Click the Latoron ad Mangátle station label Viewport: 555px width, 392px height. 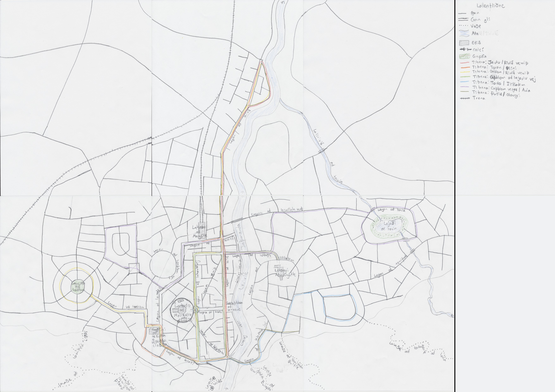[199, 231]
